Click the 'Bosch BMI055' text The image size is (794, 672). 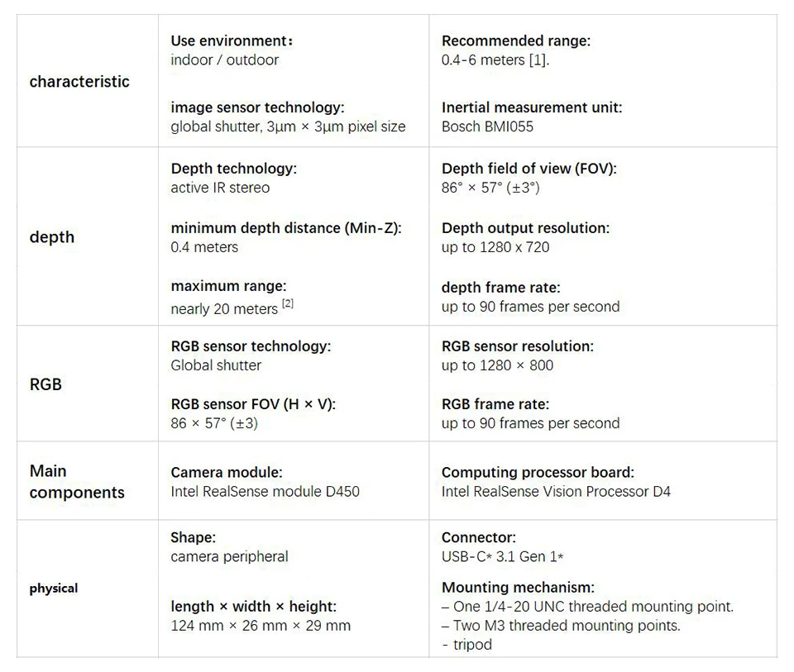[487, 126]
